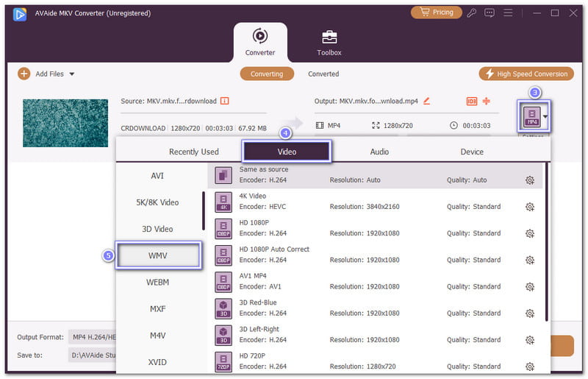Click the format list scrollbar
Image resolution: width=588 pixels, height=379 pixels.
pyautogui.click(x=204, y=210)
